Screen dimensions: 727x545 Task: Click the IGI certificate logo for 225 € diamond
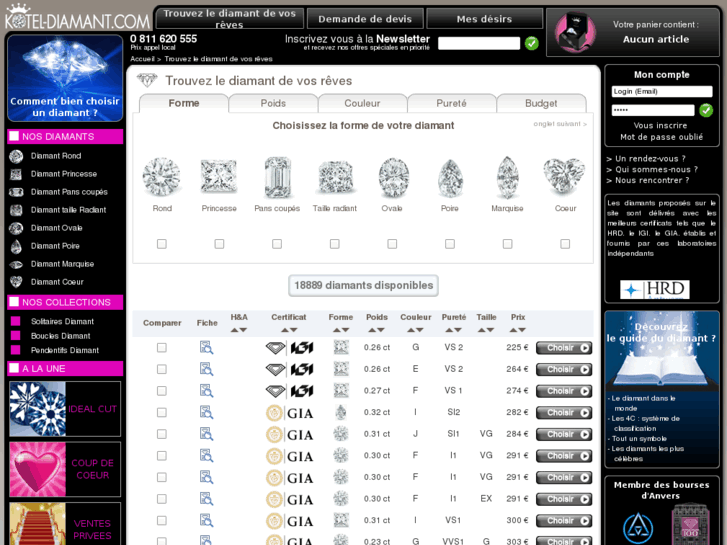[289, 348]
